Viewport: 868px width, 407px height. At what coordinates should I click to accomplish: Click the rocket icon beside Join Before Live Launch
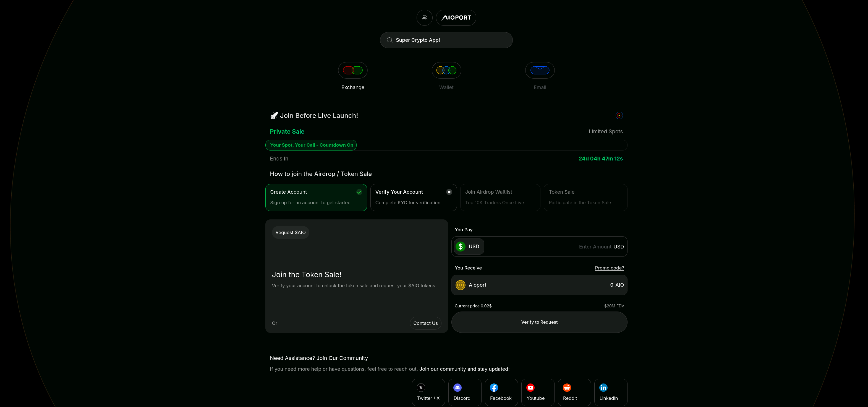pyautogui.click(x=274, y=116)
